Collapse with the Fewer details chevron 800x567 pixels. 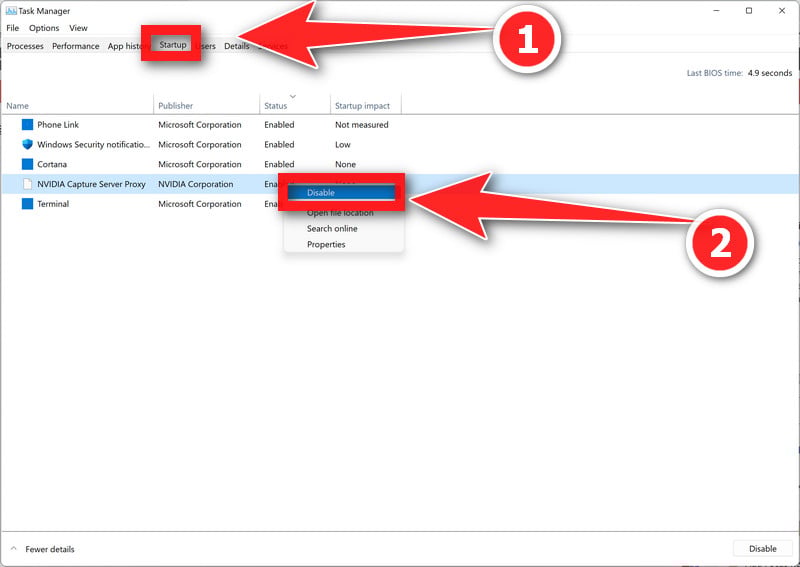pos(14,549)
